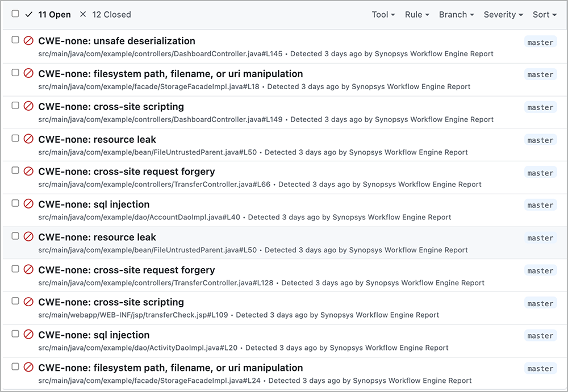The width and height of the screenshot is (568, 392).
Task: Click the alert icon on the AccountDaoImpl sql injection row
Action: (x=28, y=204)
